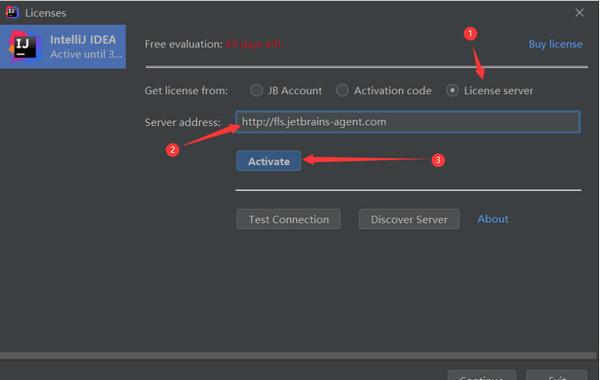Click the 'Get license from:' label
The image size is (600, 380).
pyautogui.click(x=186, y=91)
